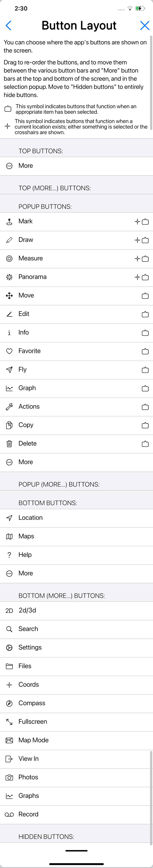
Task: Click the Measure circle icon
Action: (x=9, y=259)
